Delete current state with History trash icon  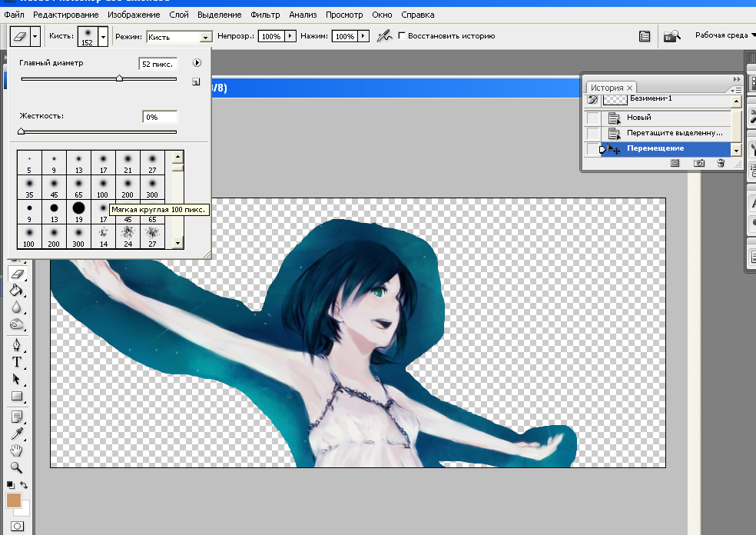[720, 163]
